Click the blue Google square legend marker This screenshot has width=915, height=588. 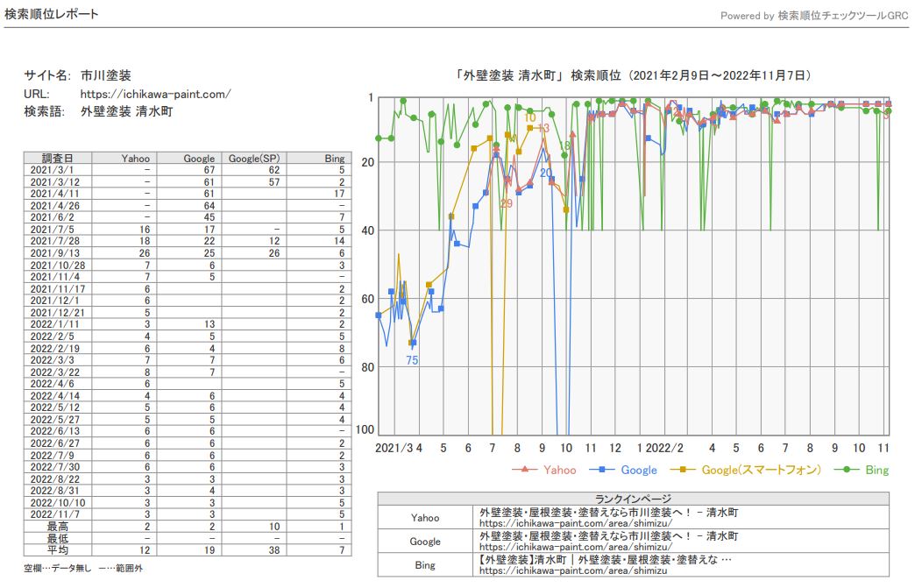604,470
